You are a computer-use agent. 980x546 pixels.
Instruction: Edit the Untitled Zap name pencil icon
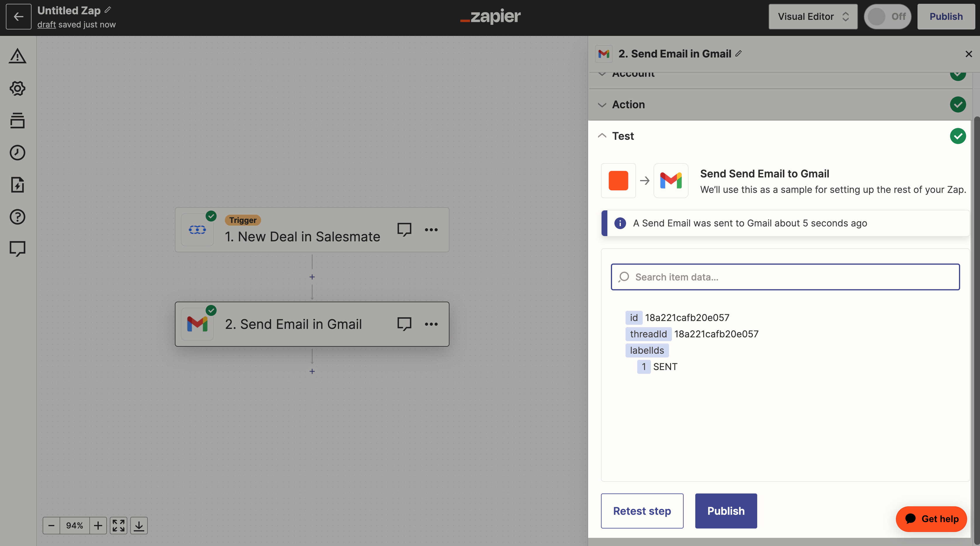pyautogui.click(x=108, y=10)
